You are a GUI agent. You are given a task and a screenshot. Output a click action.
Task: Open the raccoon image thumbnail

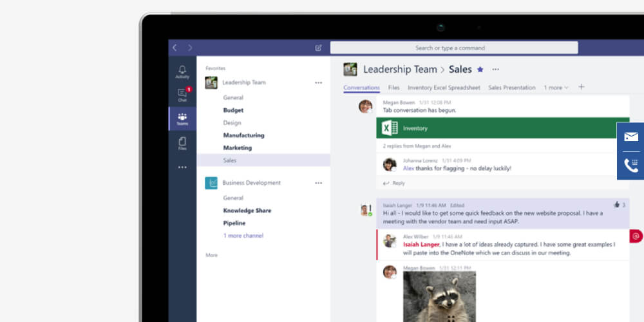[x=439, y=296]
